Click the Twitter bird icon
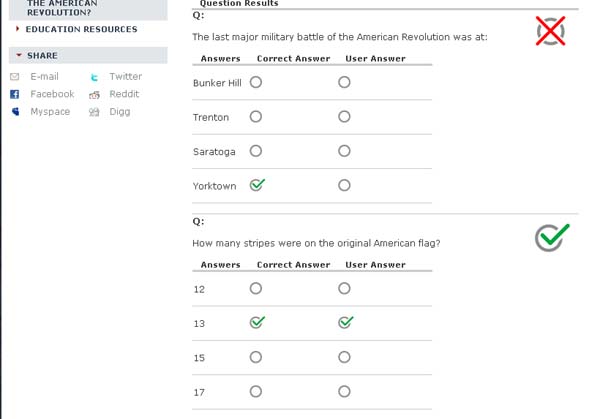Image resolution: width=600 pixels, height=419 pixels. click(x=94, y=77)
